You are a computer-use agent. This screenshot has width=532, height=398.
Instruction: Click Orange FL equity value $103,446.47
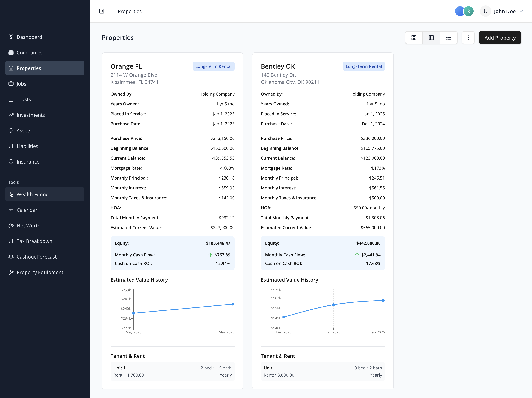(x=218, y=243)
